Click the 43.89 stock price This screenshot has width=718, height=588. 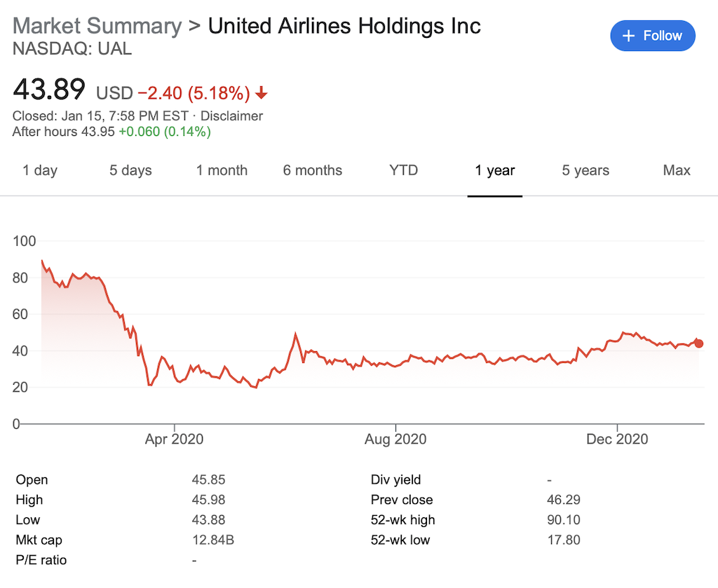[x=49, y=90]
